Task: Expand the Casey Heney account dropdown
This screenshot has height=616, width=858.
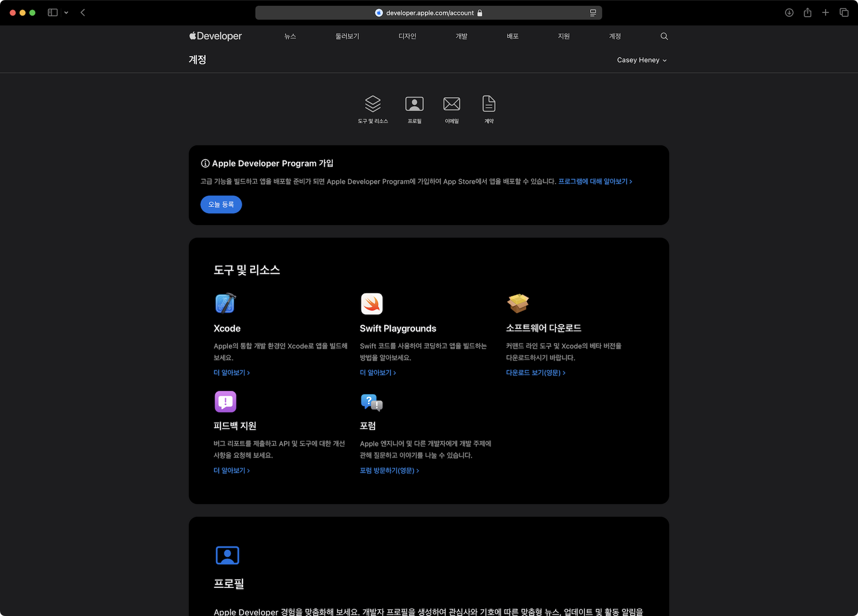Action: (x=641, y=60)
